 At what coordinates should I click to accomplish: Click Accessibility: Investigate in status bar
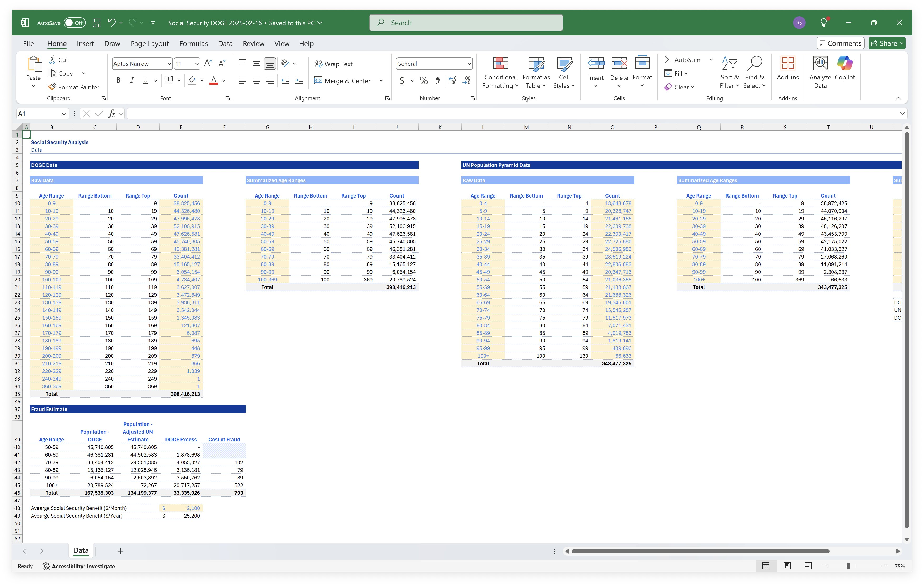(79, 566)
